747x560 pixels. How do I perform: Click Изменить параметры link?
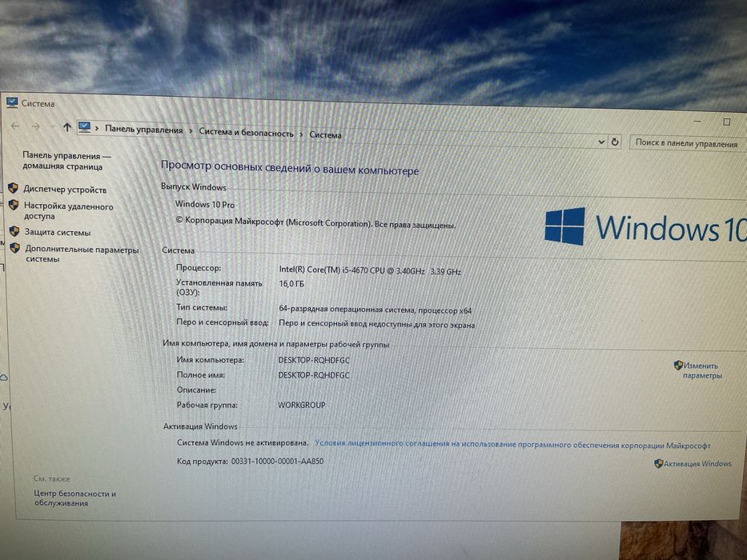[x=701, y=370]
